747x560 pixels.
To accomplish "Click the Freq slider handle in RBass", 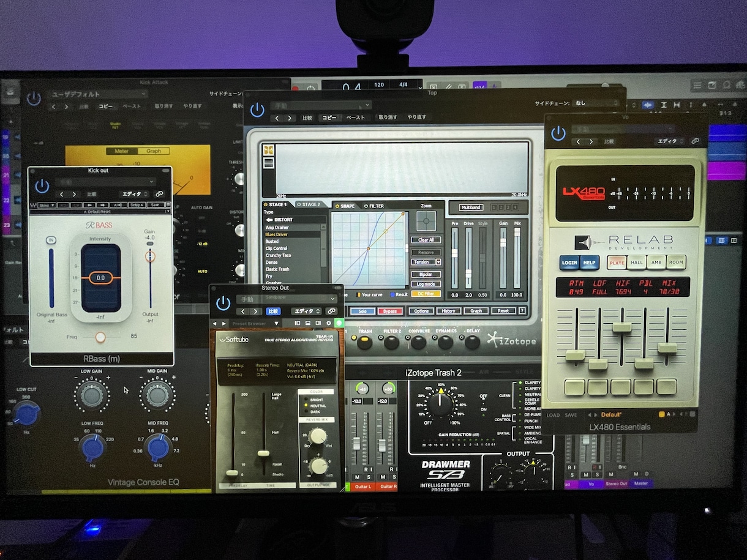I will pos(100,337).
